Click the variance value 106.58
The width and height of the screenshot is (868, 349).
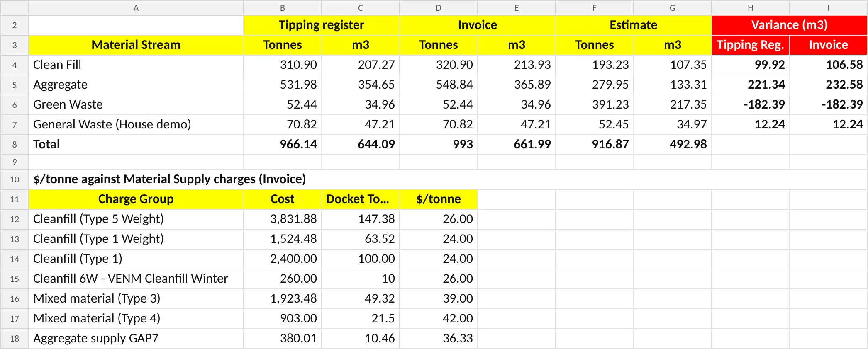point(828,65)
